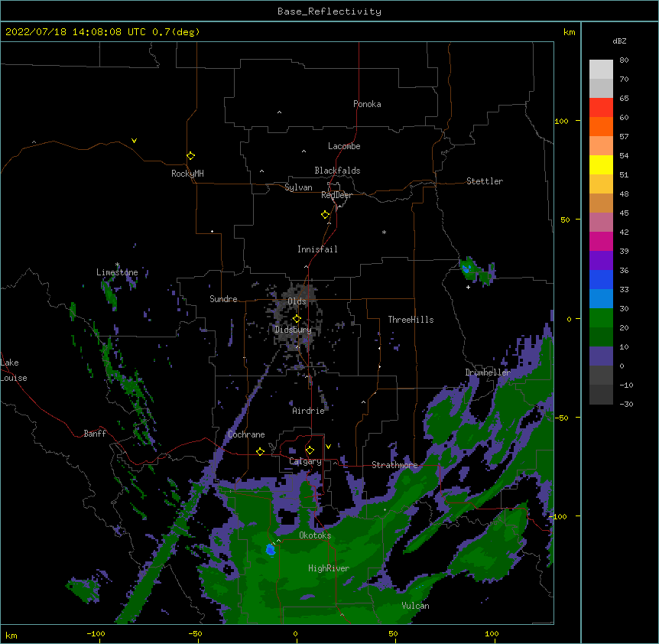This screenshot has width=659, height=644.
Task: Click the Calgary city label
Action: (x=305, y=461)
